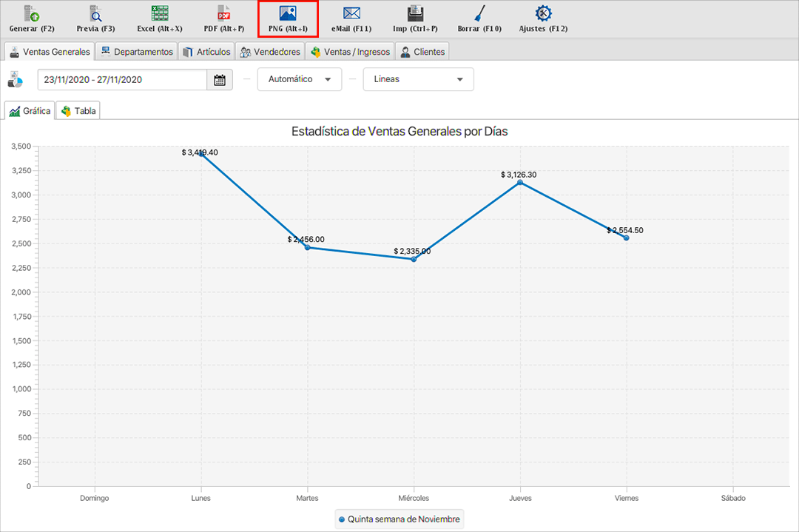
Task: Expand the Automático dropdown
Action: (x=300, y=80)
